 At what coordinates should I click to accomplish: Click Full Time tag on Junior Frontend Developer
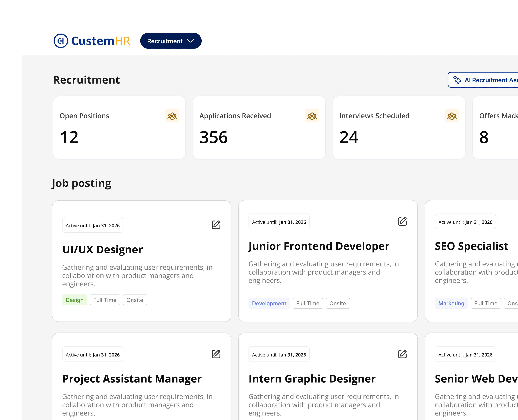308,303
